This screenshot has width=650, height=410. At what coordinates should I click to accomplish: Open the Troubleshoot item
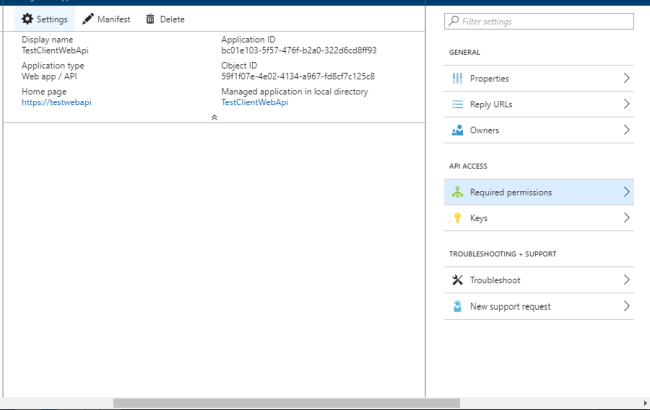[539, 280]
